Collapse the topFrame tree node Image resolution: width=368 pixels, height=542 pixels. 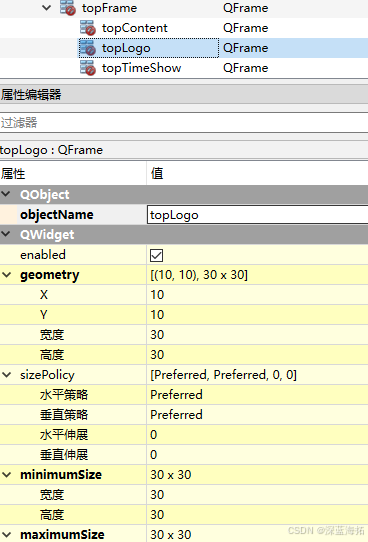pyautogui.click(x=46, y=8)
